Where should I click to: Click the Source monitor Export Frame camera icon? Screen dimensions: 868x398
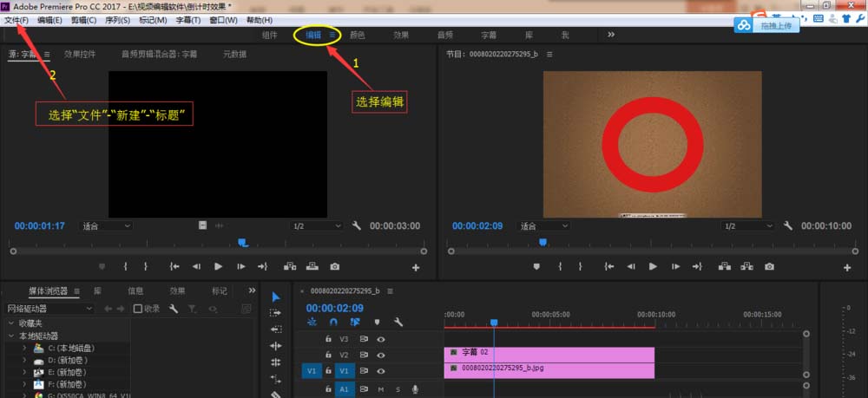(x=334, y=266)
